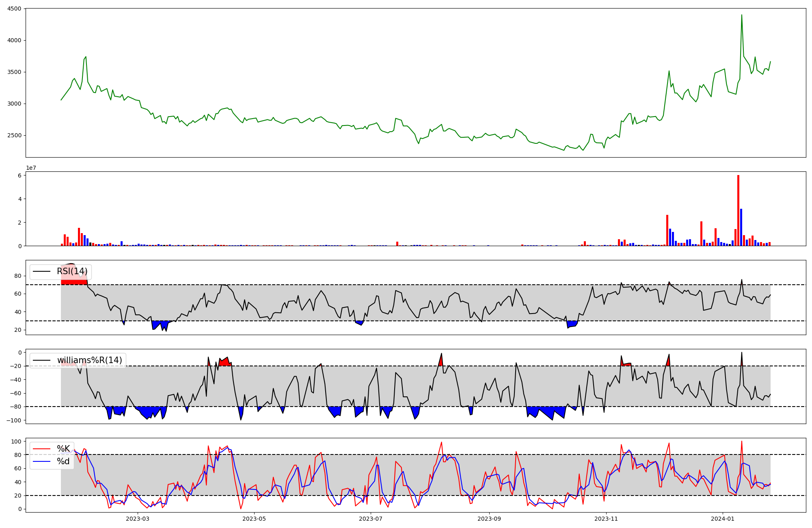Click the %K legend text
This screenshot has height=528, width=812.
63,449
